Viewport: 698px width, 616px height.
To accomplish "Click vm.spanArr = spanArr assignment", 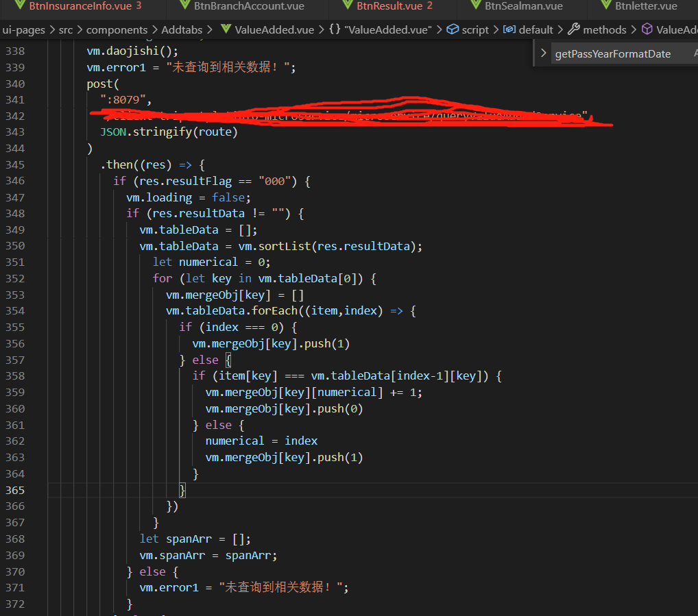I will (x=208, y=555).
